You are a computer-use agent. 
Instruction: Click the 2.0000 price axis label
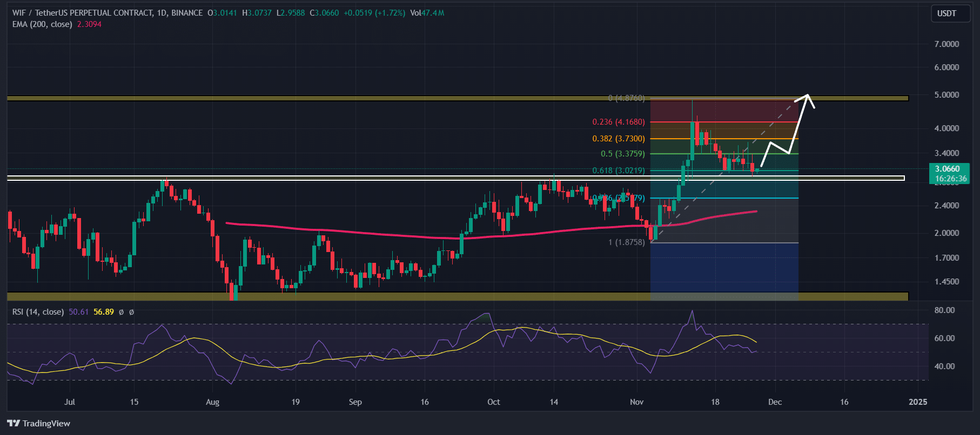[x=947, y=233]
